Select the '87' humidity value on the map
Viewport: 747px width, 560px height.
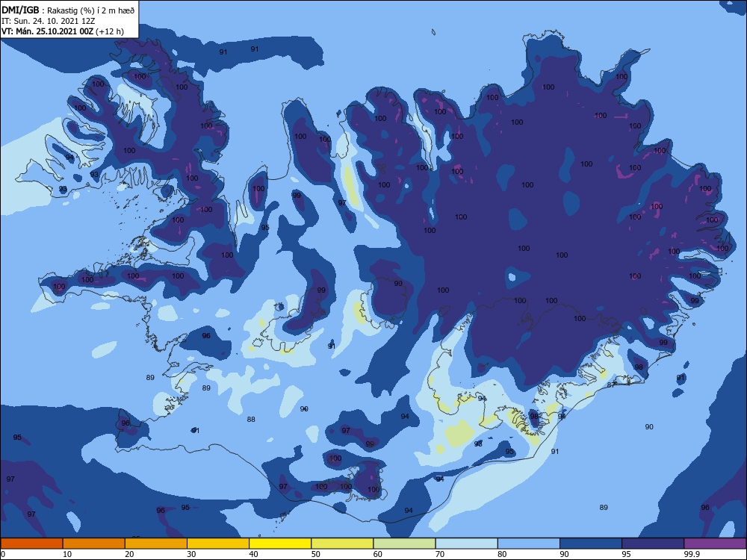pyautogui.click(x=611, y=385)
